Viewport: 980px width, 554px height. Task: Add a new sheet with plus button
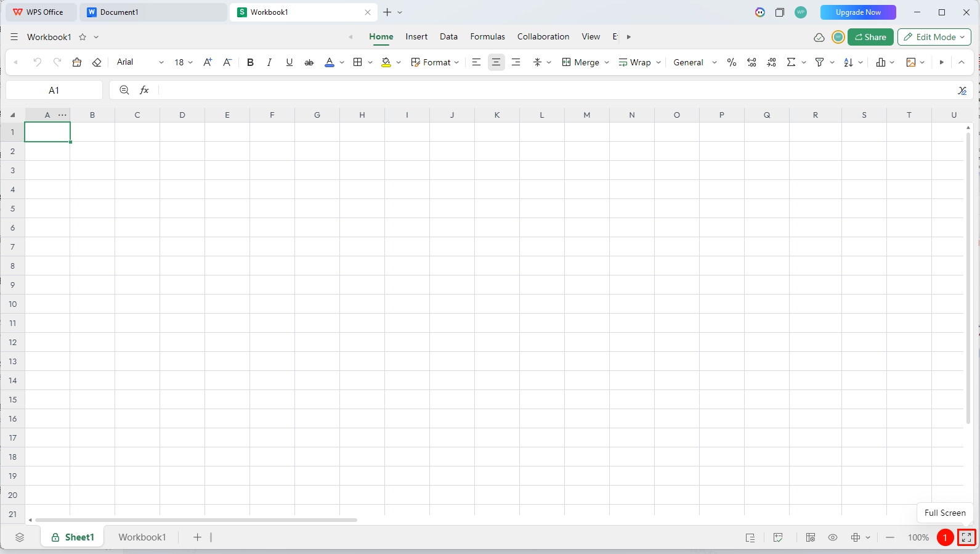197,537
